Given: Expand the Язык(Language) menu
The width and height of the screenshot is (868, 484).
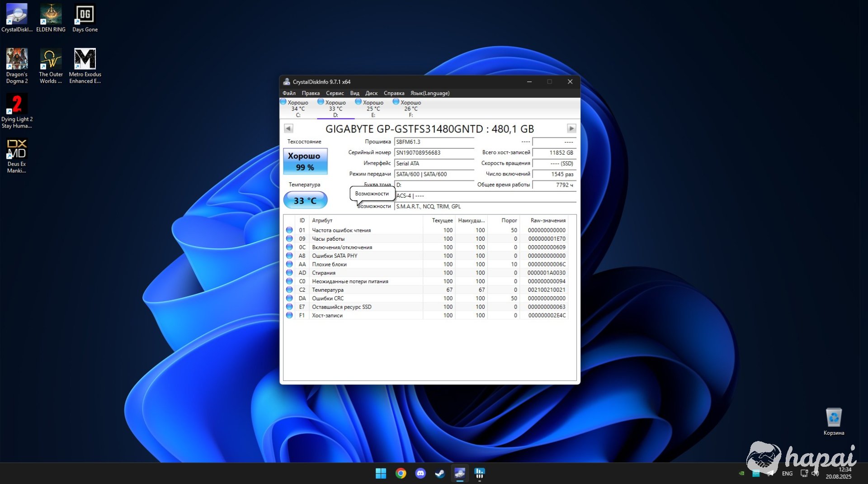Looking at the screenshot, I should [x=429, y=93].
